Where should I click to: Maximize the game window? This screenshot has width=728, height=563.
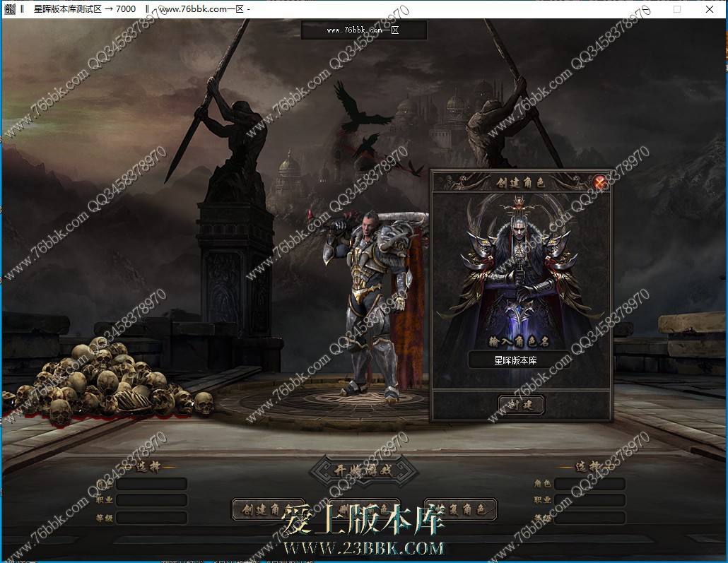coord(677,8)
